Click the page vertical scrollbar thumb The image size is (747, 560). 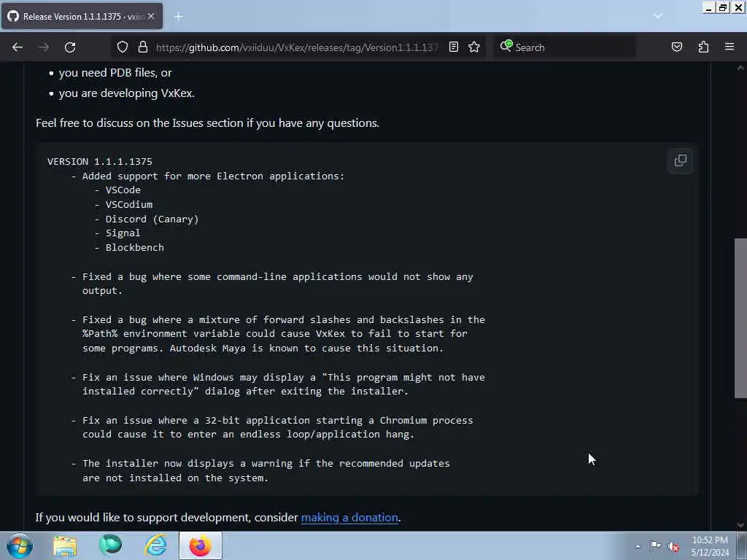[740, 318]
